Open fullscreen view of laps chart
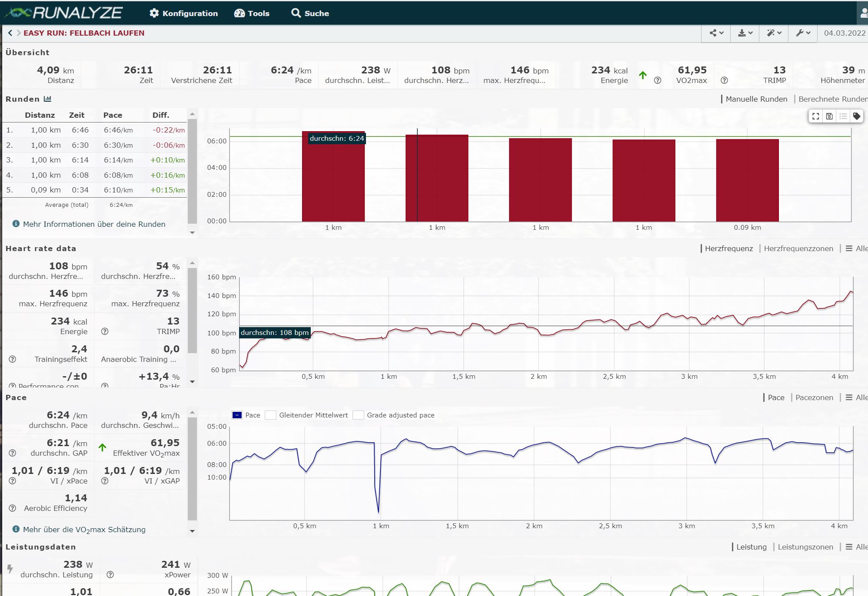This screenshot has width=868, height=596. [x=816, y=116]
